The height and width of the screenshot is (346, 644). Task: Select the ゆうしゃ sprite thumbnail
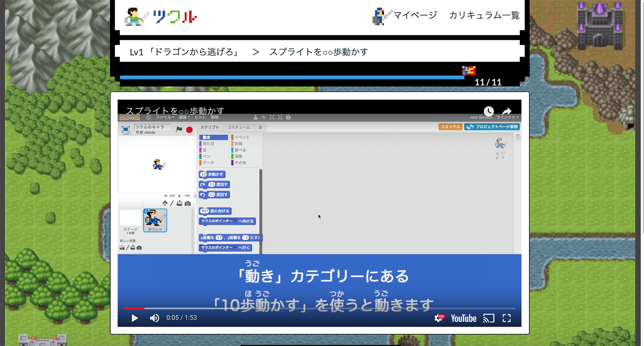pyautogui.click(x=155, y=220)
